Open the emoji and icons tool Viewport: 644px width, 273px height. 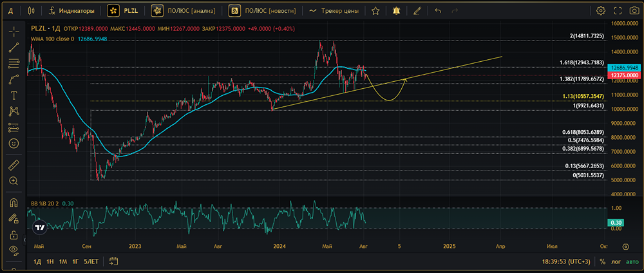[x=14, y=144]
